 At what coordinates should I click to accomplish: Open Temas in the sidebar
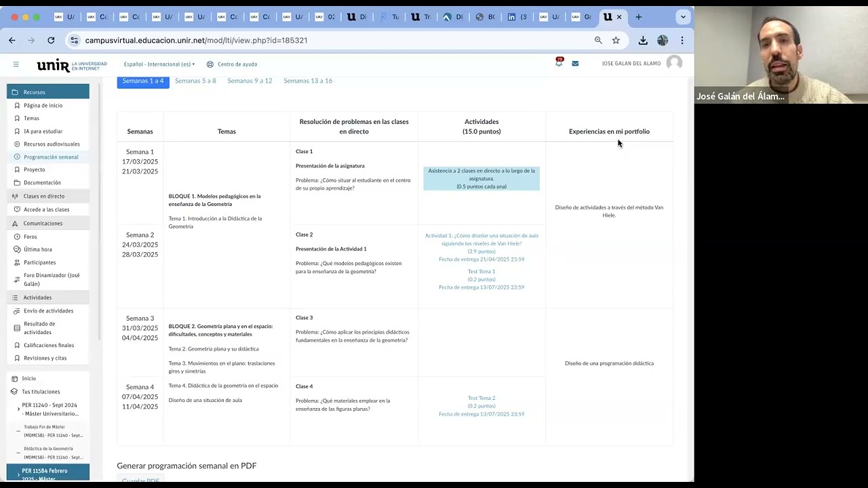(x=31, y=119)
